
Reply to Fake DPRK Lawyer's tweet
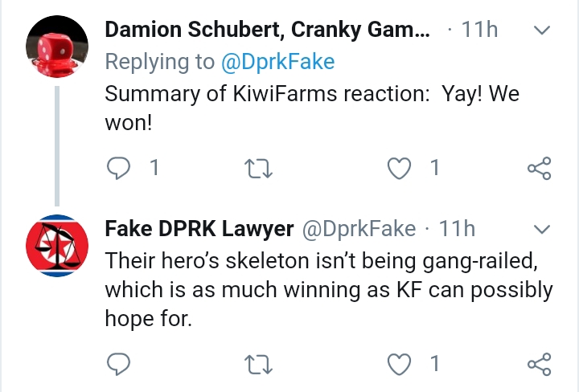[x=118, y=364]
